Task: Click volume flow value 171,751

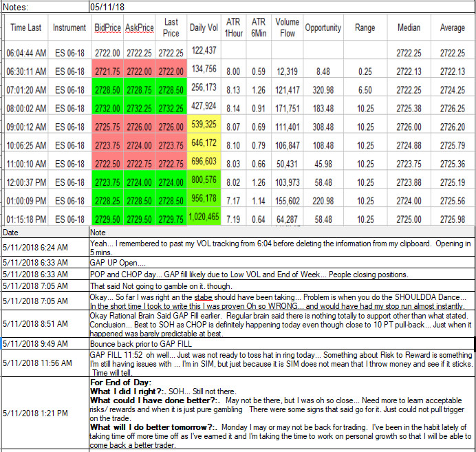Action: tap(287, 109)
